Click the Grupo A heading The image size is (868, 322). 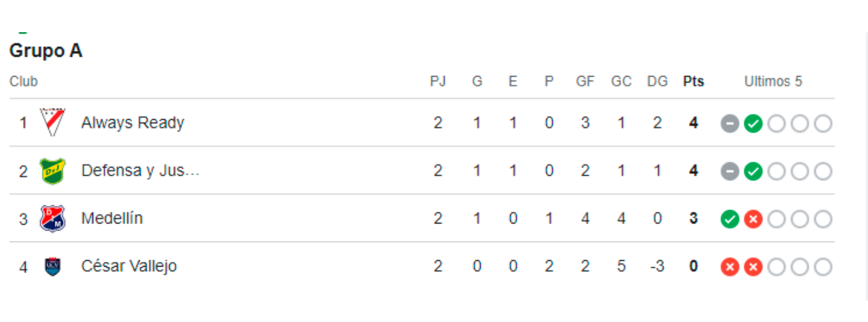pos(46,51)
